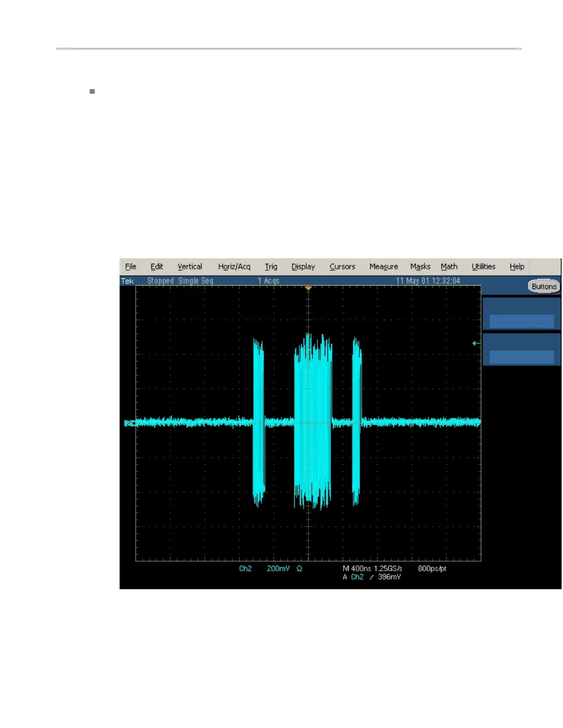Viewport: 563px width, 728px height.
Task: Click the orange trigger position marker
Action: tap(309, 288)
